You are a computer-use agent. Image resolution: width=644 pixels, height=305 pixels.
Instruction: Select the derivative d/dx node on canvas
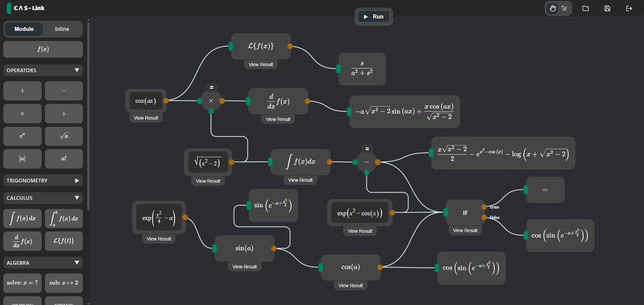278,101
